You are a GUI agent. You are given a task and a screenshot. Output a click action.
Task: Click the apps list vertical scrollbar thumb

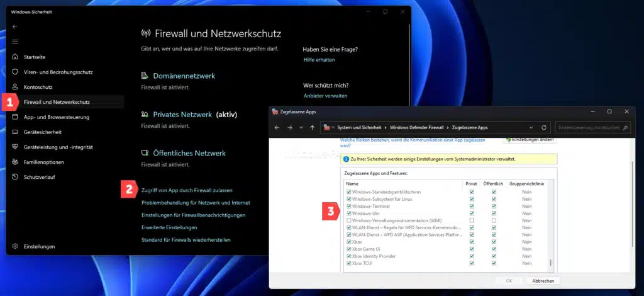550,263
